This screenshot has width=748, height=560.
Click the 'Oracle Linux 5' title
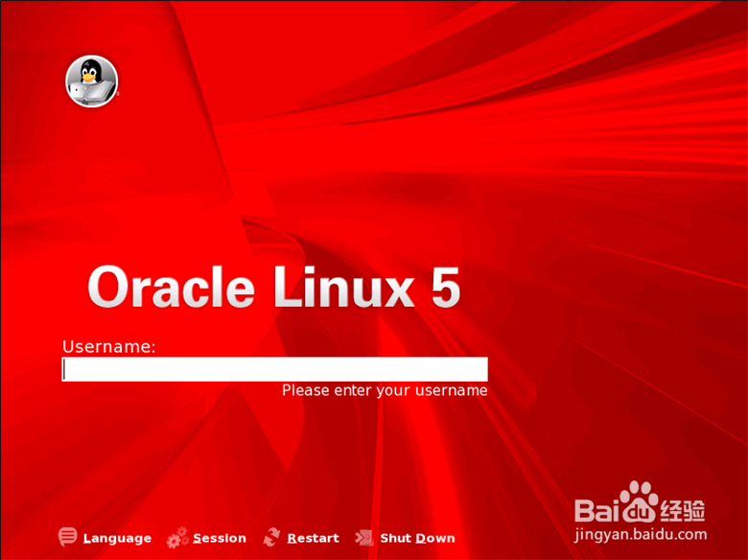(x=274, y=287)
